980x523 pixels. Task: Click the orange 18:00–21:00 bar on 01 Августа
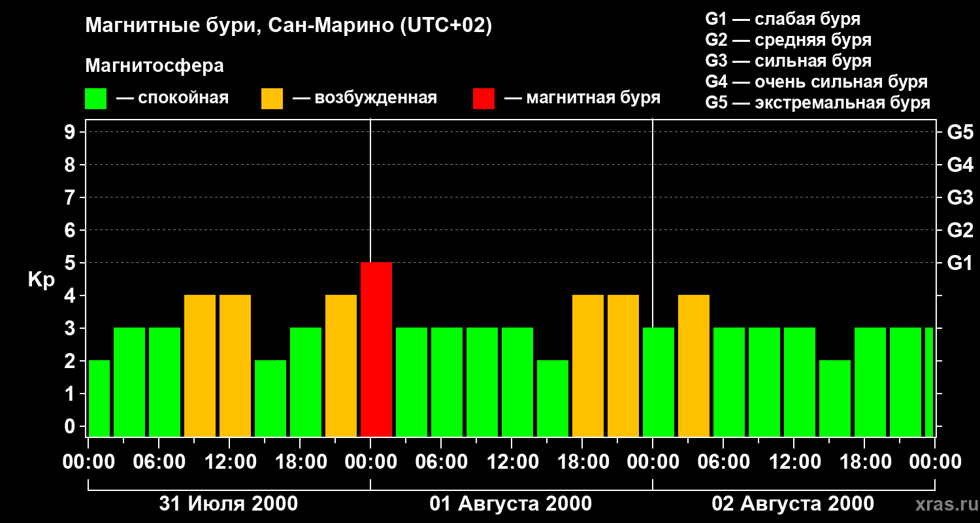pos(588,366)
